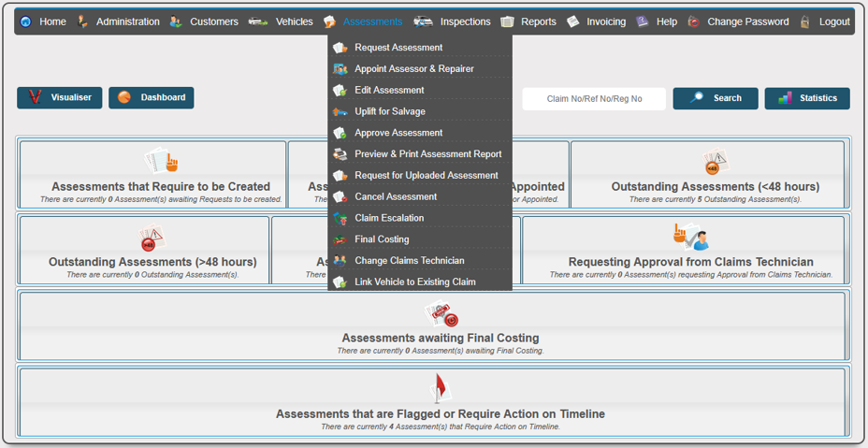Click the Help book icon
This screenshot has height=448, width=868.
[643, 22]
